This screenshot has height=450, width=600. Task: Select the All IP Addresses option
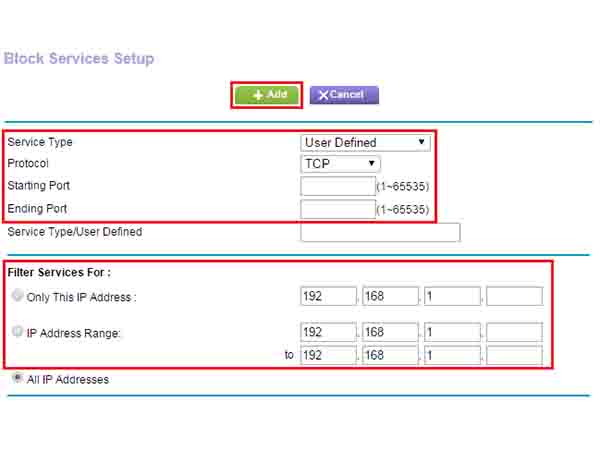click(17, 379)
